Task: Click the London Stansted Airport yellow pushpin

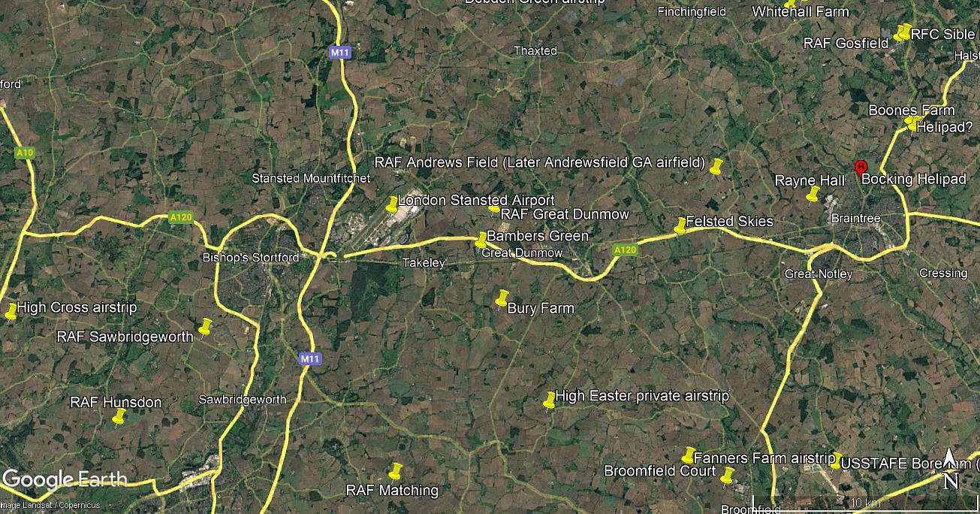Action: (392, 204)
